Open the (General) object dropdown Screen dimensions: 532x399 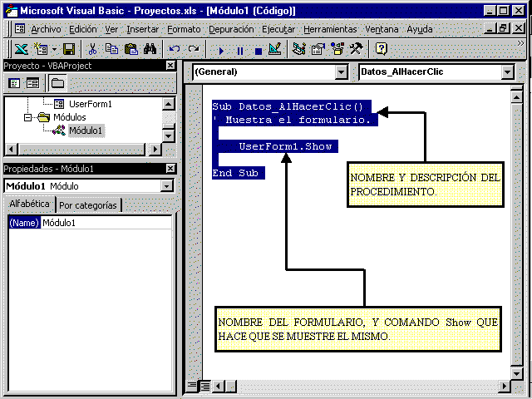[x=342, y=72]
